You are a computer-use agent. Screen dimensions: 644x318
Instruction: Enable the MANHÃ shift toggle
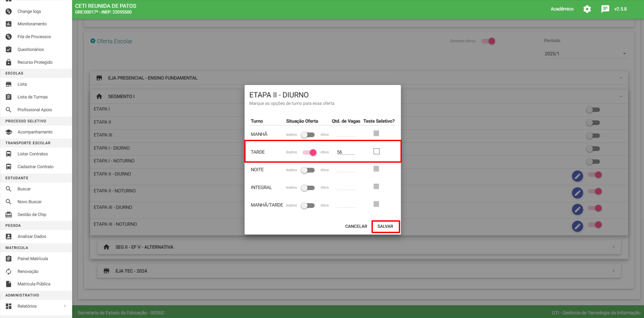pyautogui.click(x=308, y=135)
